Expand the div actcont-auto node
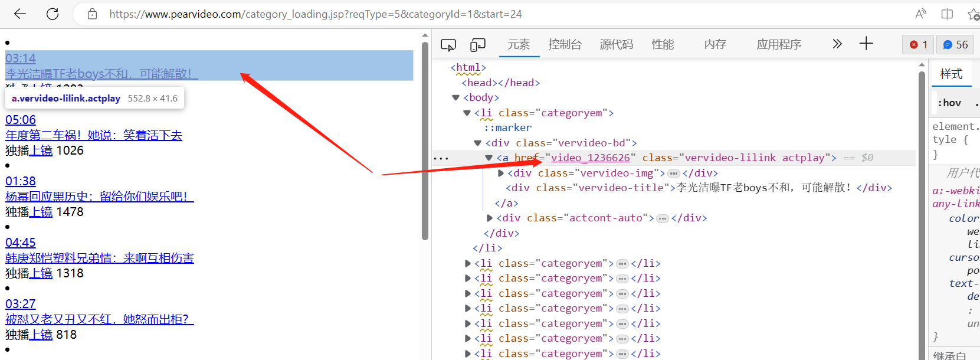Image resolution: width=980 pixels, height=360 pixels. coord(489,218)
